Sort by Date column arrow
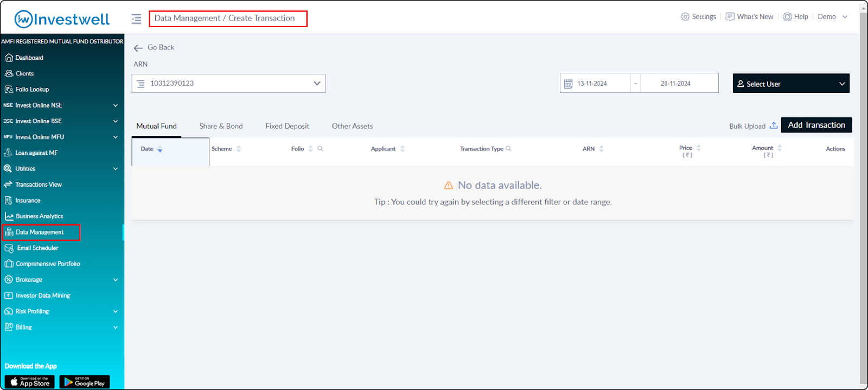This screenshot has height=390, width=868. (160, 149)
